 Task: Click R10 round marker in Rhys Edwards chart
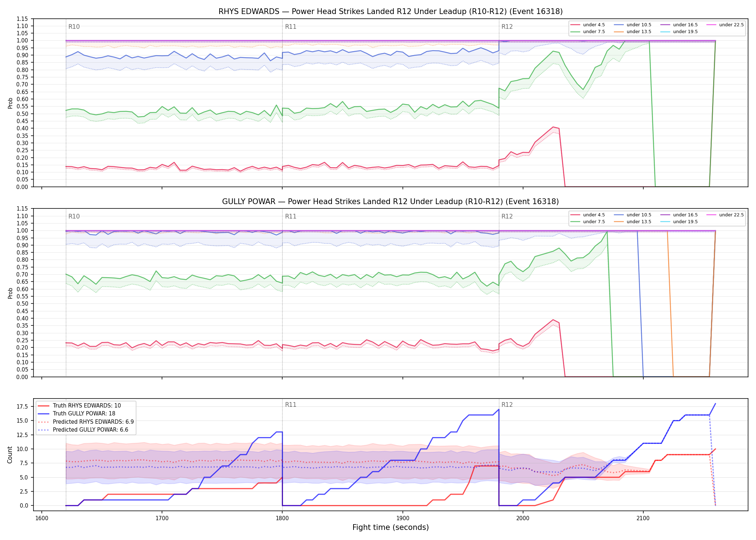(74, 27)
